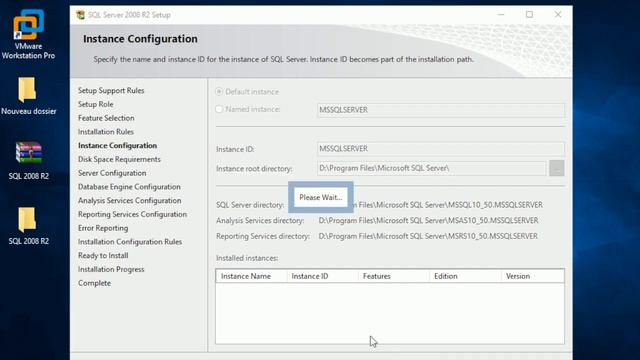Go to Error Reporting step

coord(103,228)
